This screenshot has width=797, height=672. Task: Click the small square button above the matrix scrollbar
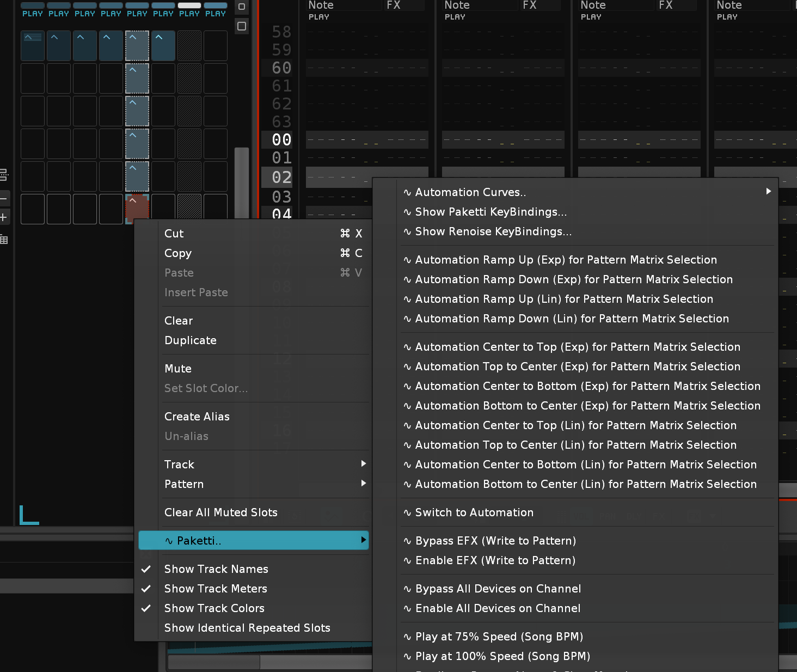pyautogui.click(x=242, y=7)
